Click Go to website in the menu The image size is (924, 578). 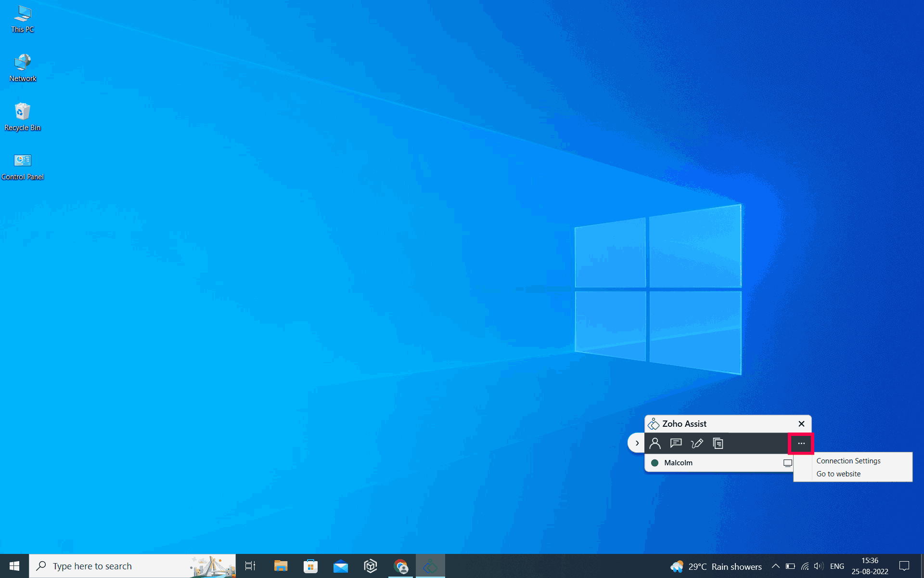(x=838, y=473)
